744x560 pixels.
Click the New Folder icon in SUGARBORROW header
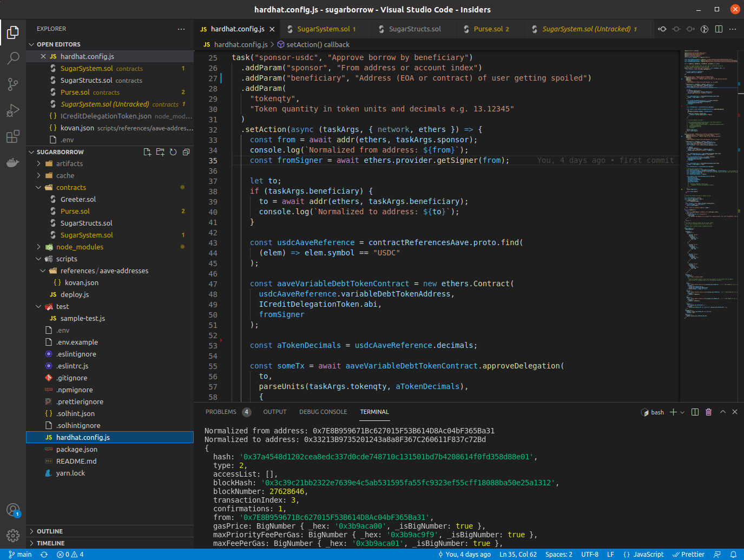coord(160,152)
